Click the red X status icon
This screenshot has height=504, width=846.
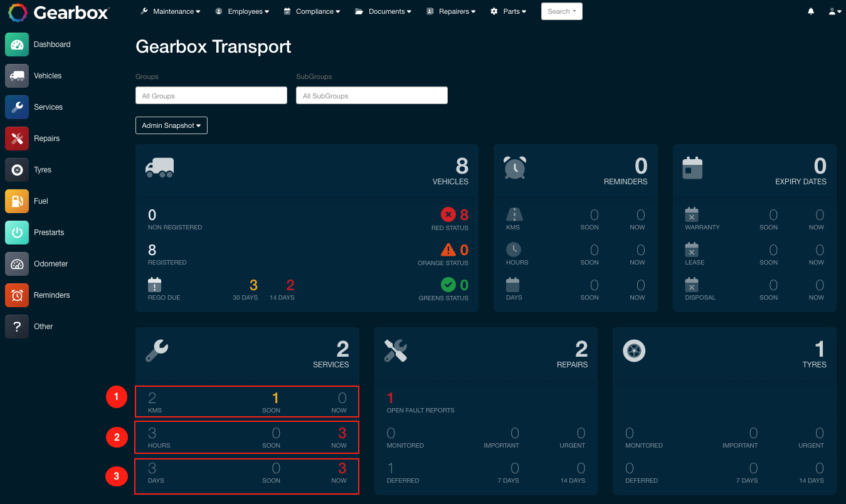coord(448,215)
